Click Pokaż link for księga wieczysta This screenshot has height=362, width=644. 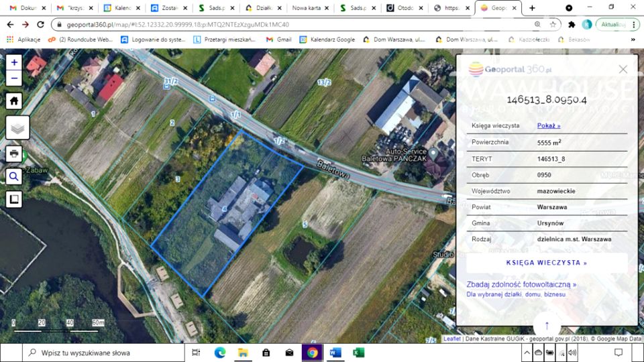[549, 125]
